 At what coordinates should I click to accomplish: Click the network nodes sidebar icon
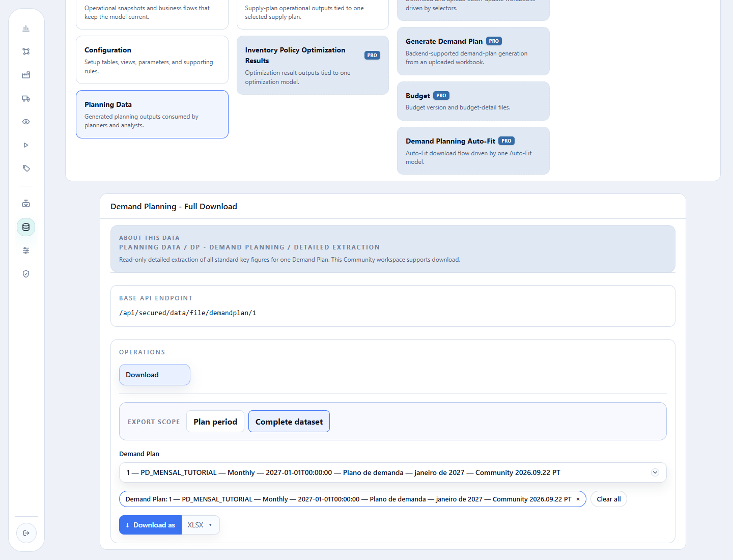[26, 51]
